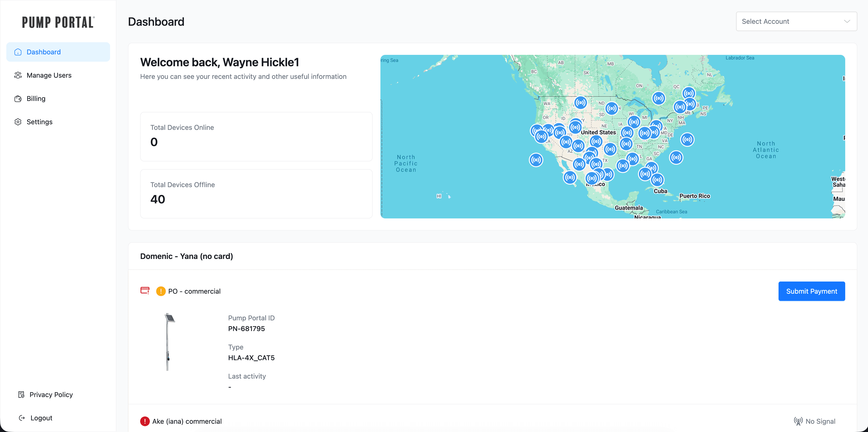
Task: Select device marker between Wisconsin and Michigan
Action: coord(634,122)
